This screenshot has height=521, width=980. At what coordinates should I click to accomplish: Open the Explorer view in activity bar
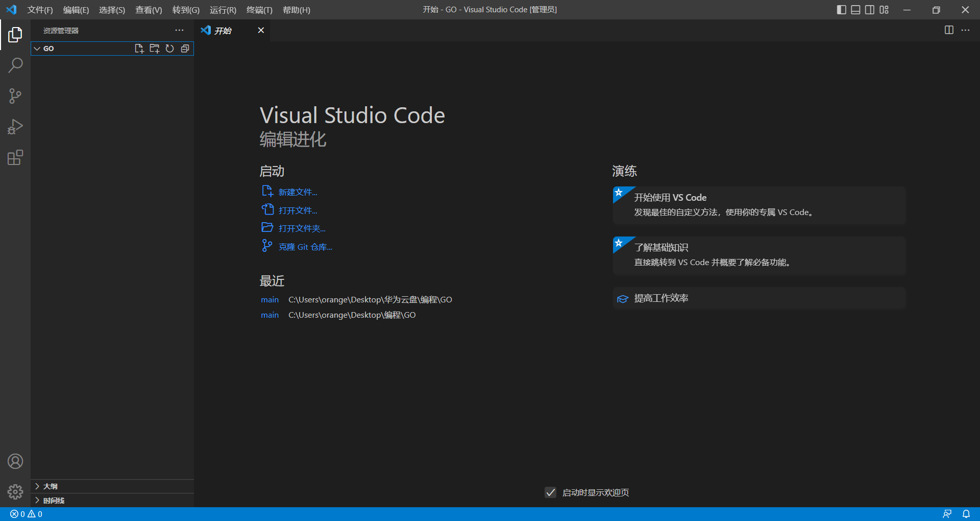[15, 35]
